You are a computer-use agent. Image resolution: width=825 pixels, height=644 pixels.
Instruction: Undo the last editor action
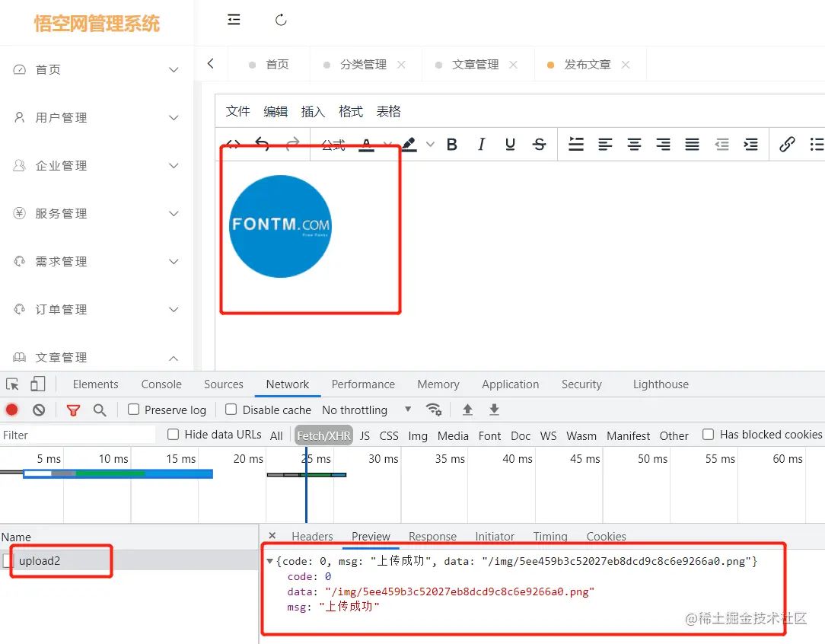[x=262, y=144]
